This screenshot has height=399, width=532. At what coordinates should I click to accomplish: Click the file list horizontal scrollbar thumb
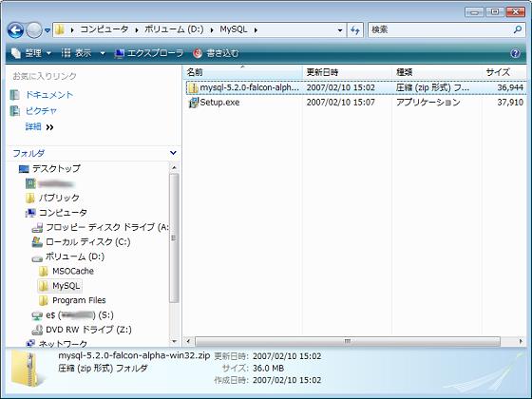coord(348,341)
